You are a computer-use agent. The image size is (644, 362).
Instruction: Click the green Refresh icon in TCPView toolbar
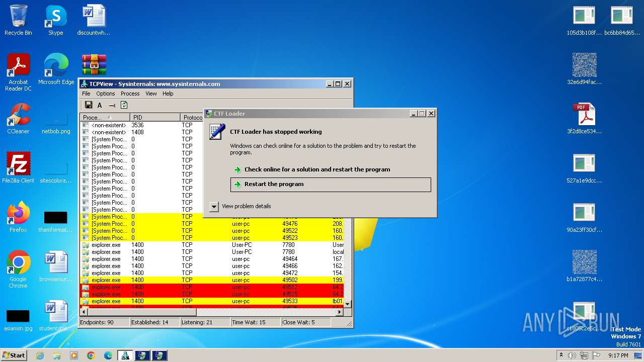pyautogui.click(x=124, y=105)
